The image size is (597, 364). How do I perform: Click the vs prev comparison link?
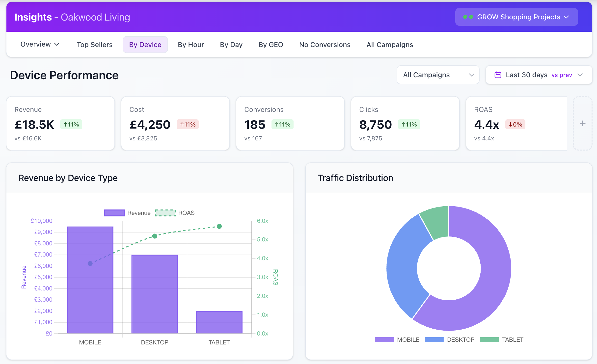[562, 75]
